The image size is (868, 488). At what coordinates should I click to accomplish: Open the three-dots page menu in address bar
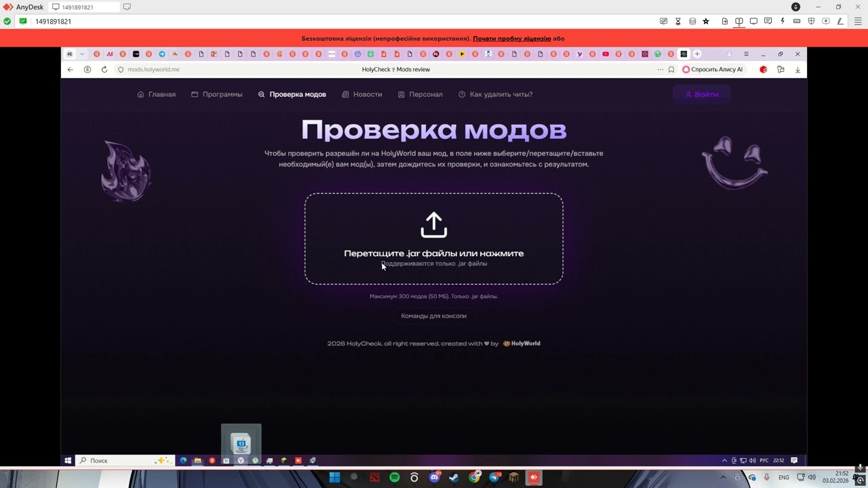pos(660,69)
